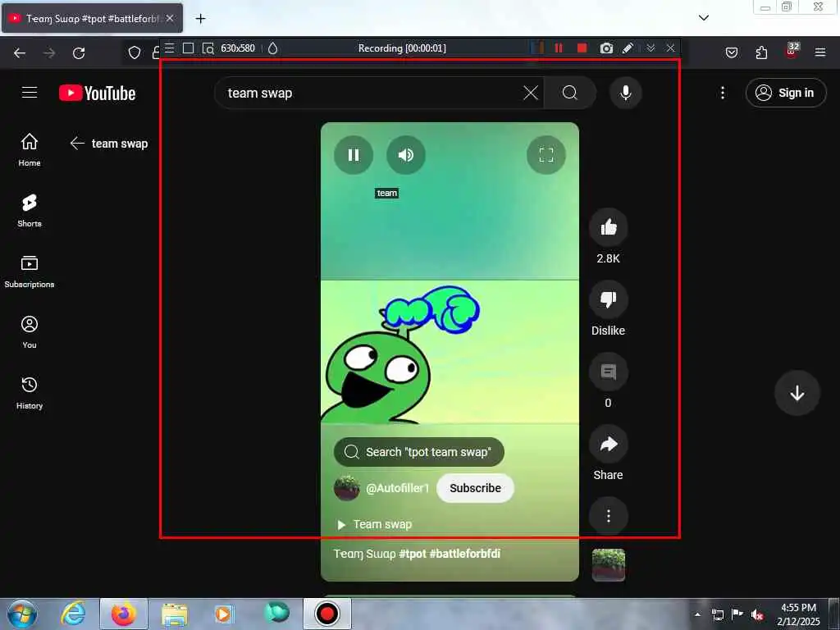Pause the screen recording
The height and width of the screenshot is (630, 840).
(x=559, y=48)
